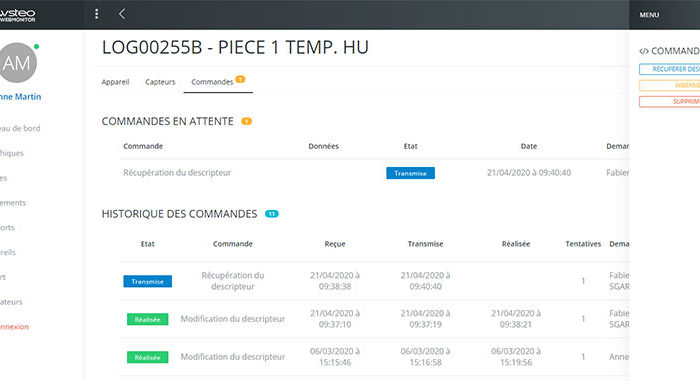This screenshot has height=381, width=700.
Task: Open the Anne Martin profile link
Action: (20, 96)
